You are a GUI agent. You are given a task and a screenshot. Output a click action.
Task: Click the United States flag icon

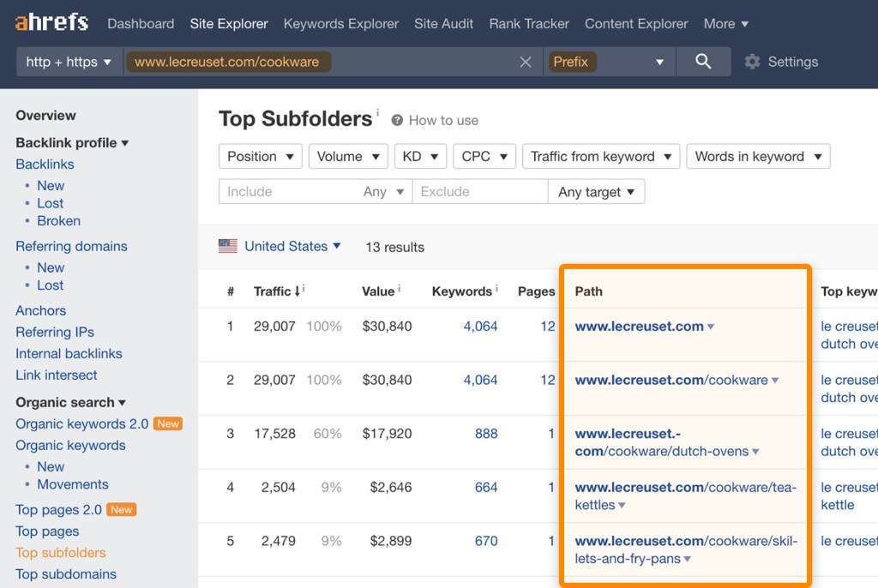click(x=228, y=247)
